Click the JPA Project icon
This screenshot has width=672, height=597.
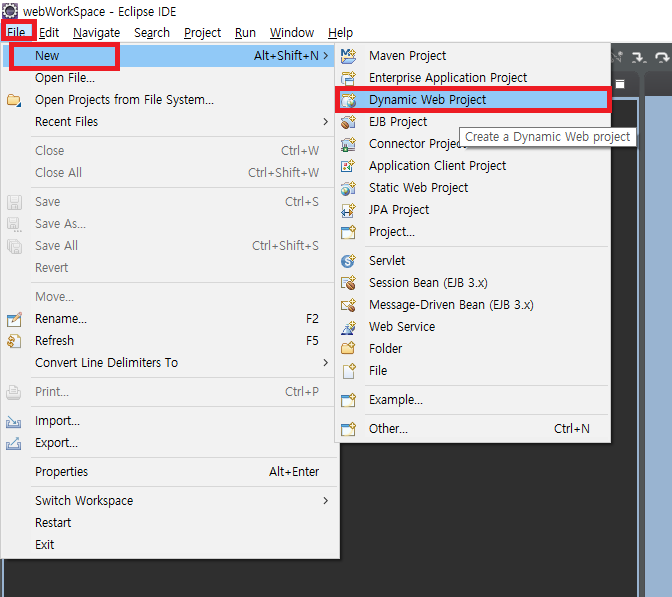pyautogui.click(x=348, y=210)
